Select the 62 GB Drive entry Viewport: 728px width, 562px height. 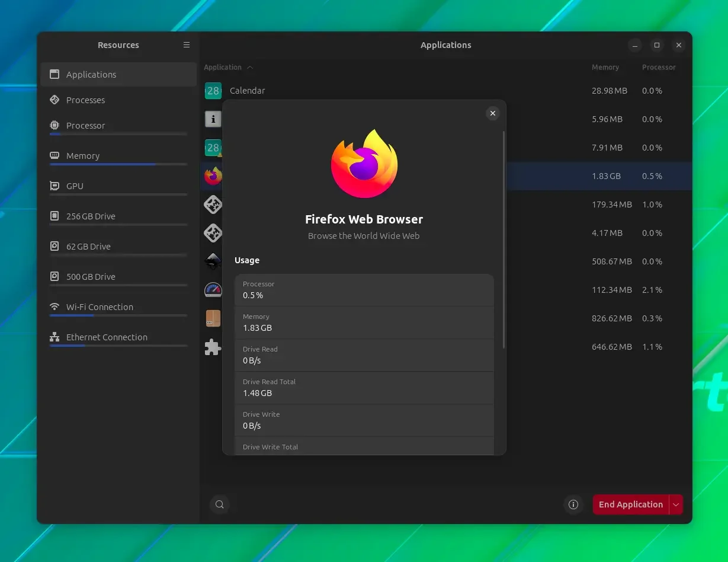pos(118,248)
